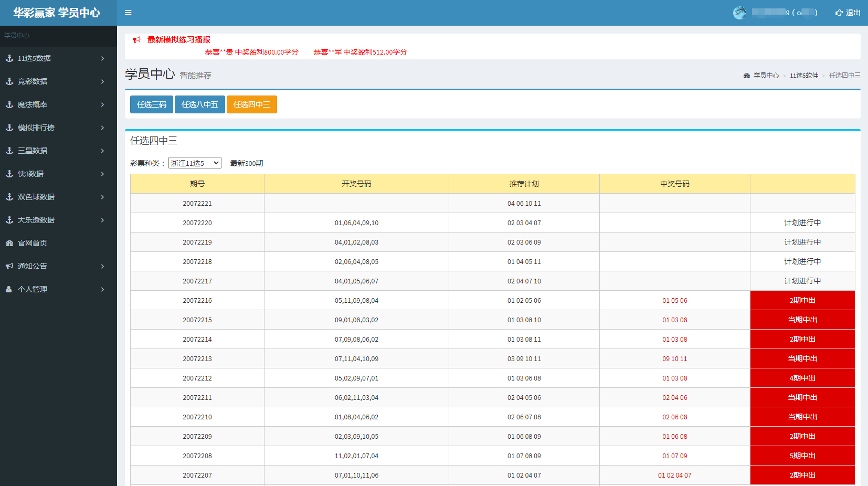868x486 pixels.
Task: Click the breadcrumb dashboard icon
Action: pos(747,76)
